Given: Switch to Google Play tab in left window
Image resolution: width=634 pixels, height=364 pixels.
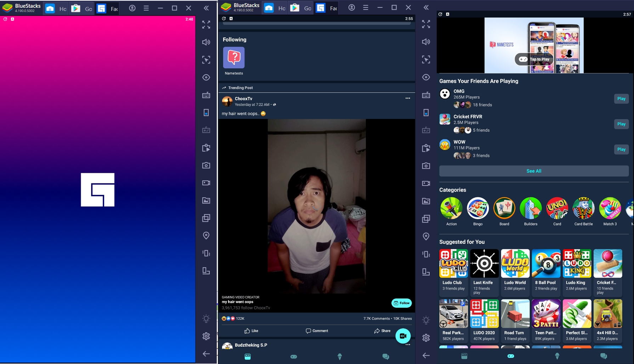Looking at the screenshot, I should pos(81,8).
